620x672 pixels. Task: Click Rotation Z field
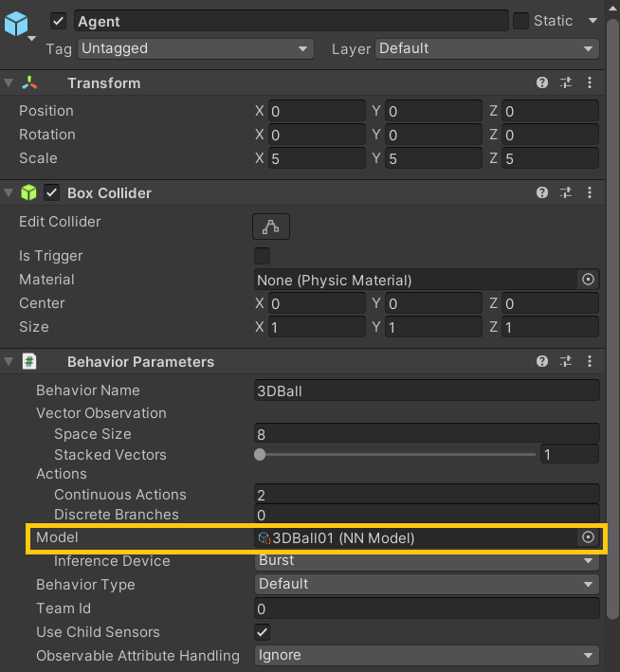click(550, 135)
